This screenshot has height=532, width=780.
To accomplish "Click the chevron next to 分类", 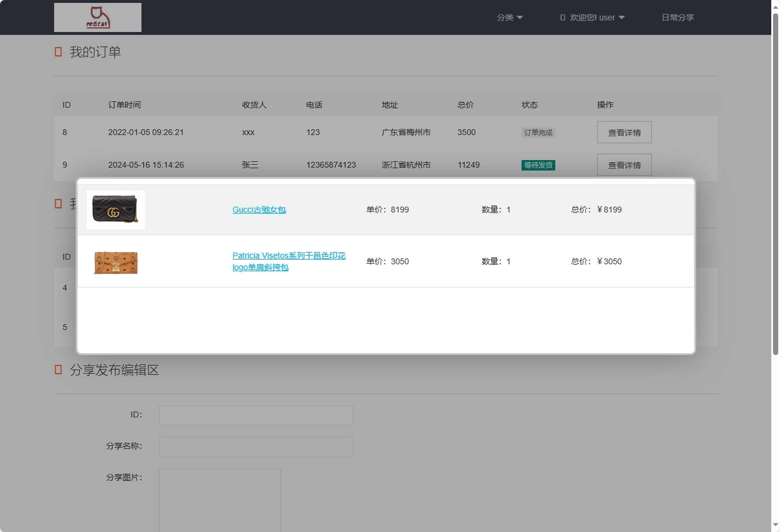I will [x=521, y=17].
